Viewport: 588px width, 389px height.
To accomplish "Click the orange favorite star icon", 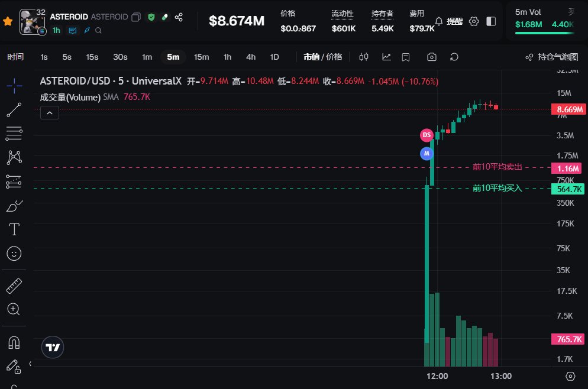I will click(x=8, y=21).
